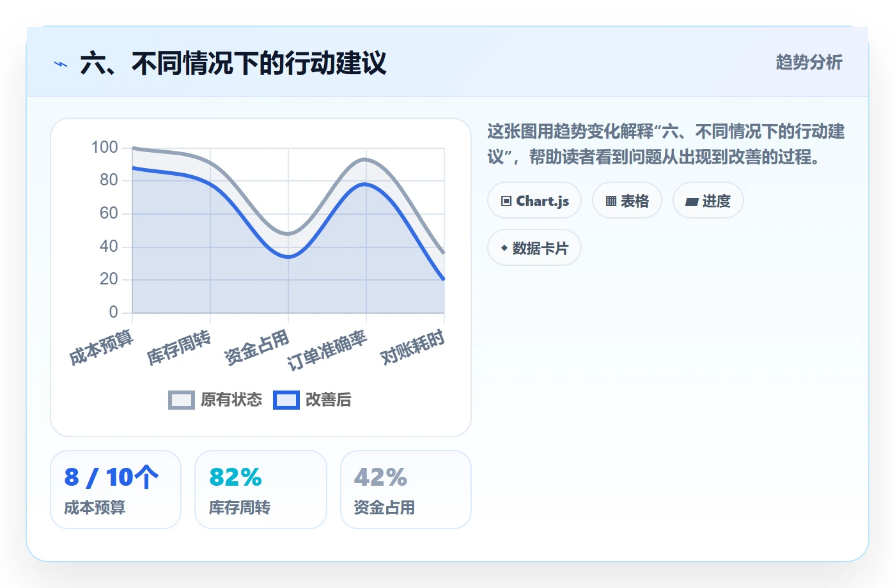Open the 42% 资金占用 card

(x=406, y=490)
